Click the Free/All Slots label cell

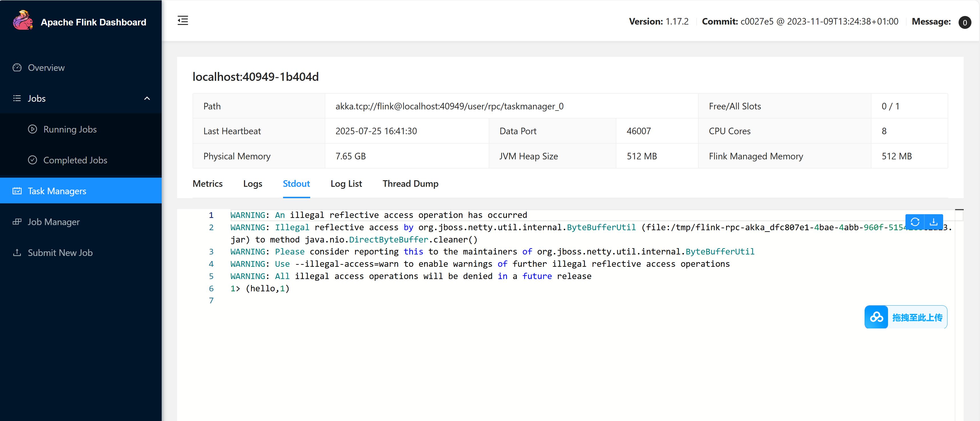click(x=784, y=106)
